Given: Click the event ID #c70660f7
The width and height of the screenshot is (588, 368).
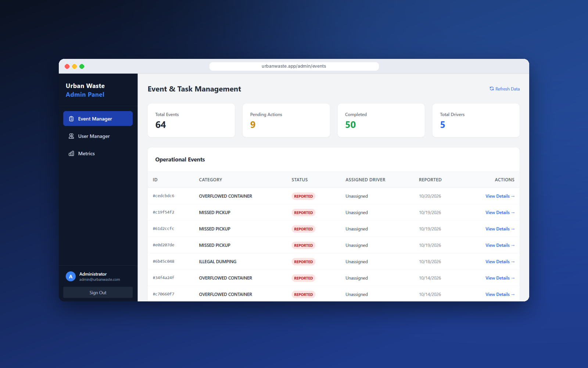Looking at the screenshot, I should point(164,294).
